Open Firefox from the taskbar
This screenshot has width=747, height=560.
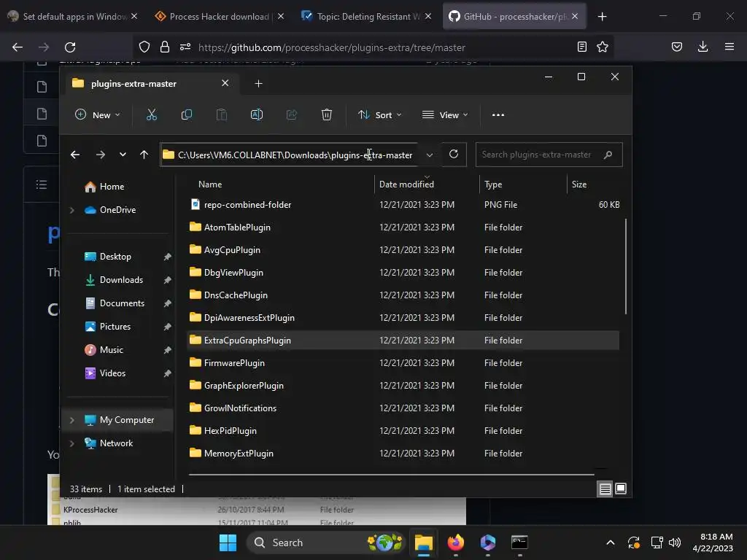(x=455, y=542)
